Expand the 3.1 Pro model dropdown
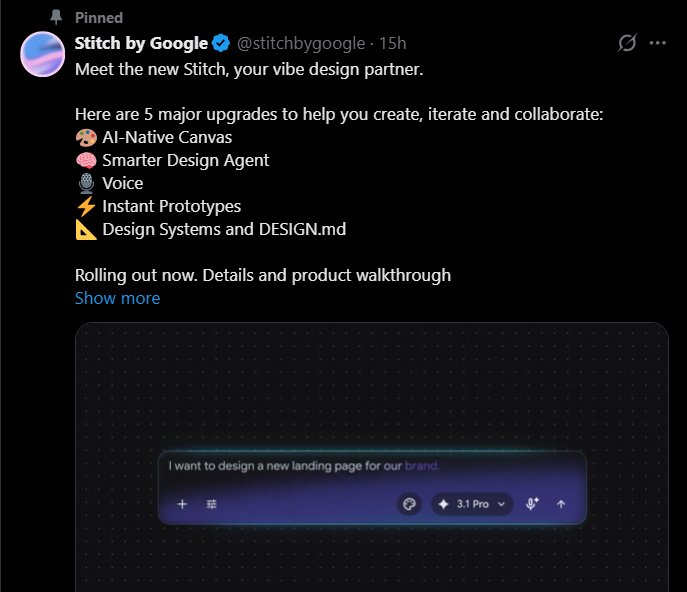687x592 pixels. [x=473, y=504]
